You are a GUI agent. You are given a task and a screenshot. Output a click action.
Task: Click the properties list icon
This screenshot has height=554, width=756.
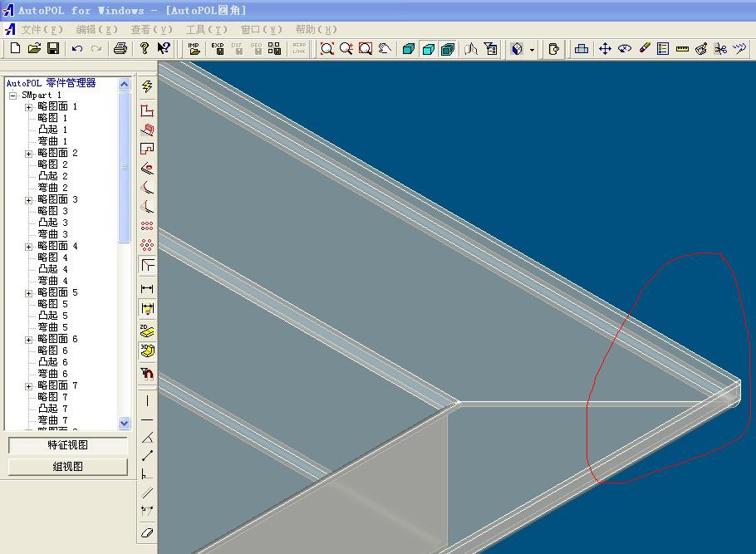click(663, 48)
